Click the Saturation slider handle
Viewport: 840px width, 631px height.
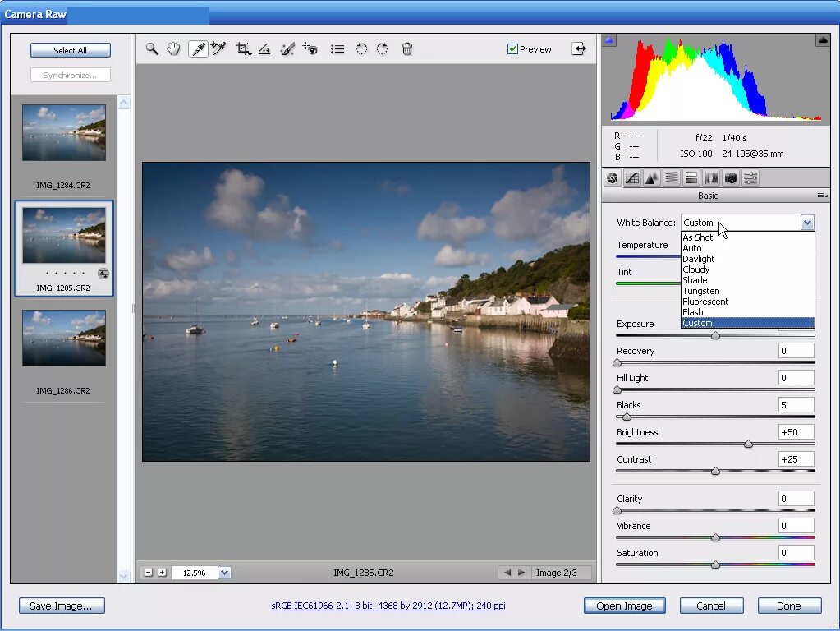coord(715,564)
